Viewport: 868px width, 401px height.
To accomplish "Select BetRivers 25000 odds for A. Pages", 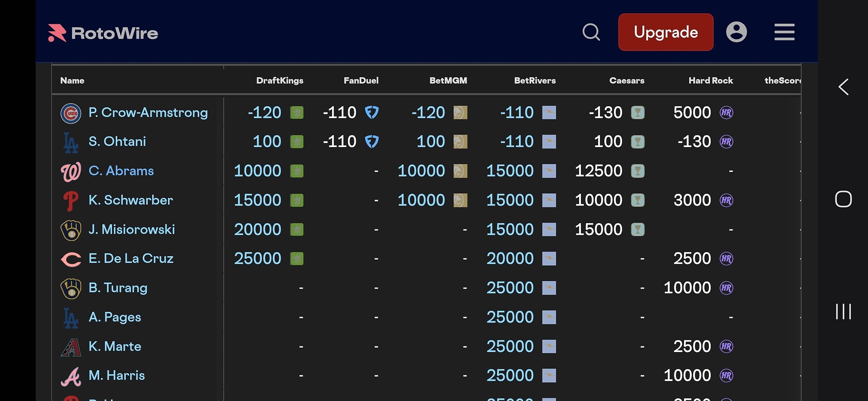I will click(510, 317).
